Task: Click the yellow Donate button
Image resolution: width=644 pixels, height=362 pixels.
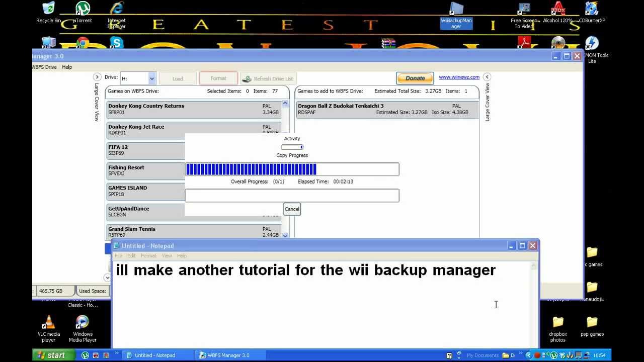Action: 415,78
